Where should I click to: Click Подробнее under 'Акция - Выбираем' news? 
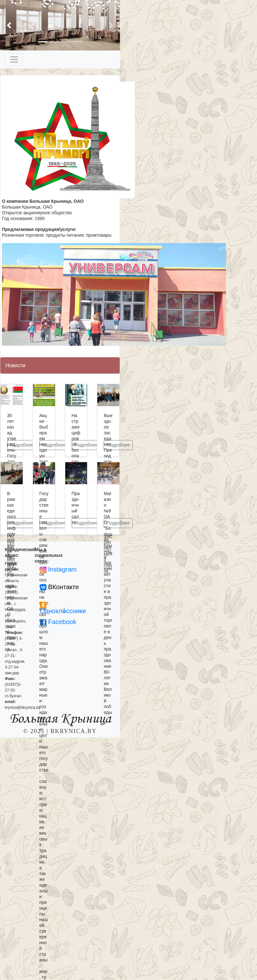point(54,445)
